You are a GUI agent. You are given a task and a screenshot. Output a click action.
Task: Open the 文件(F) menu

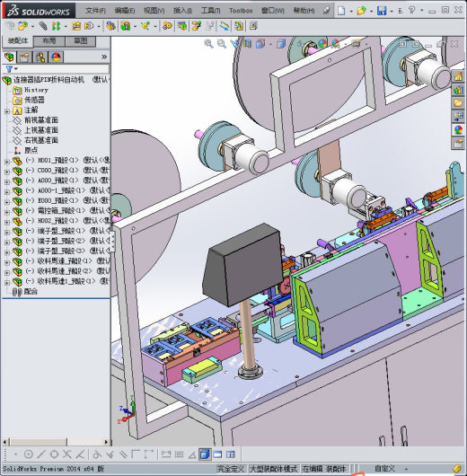pyautogui.click(x=95, y=11)
